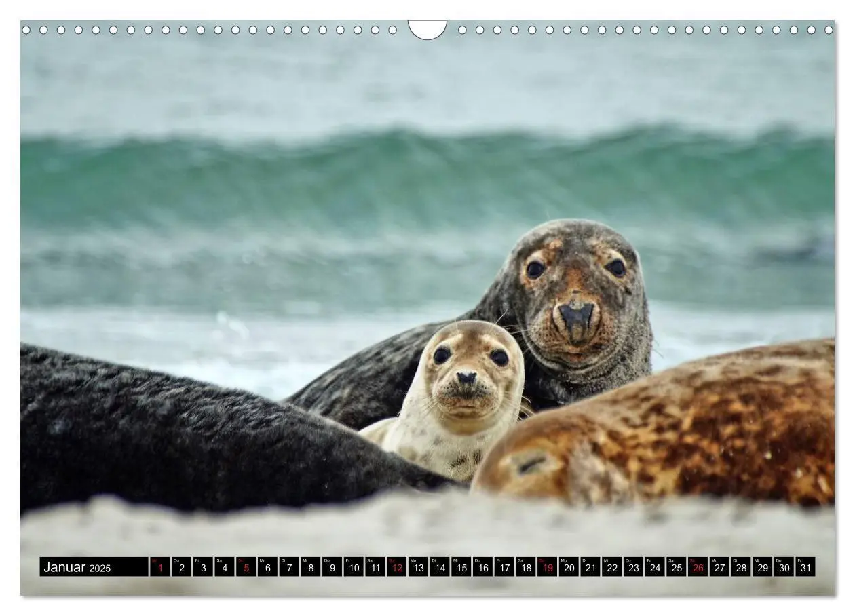Select date 16 in the calendar strip
Image resolution: width=855 pixels, height=616 pixels.
[482, 567]
